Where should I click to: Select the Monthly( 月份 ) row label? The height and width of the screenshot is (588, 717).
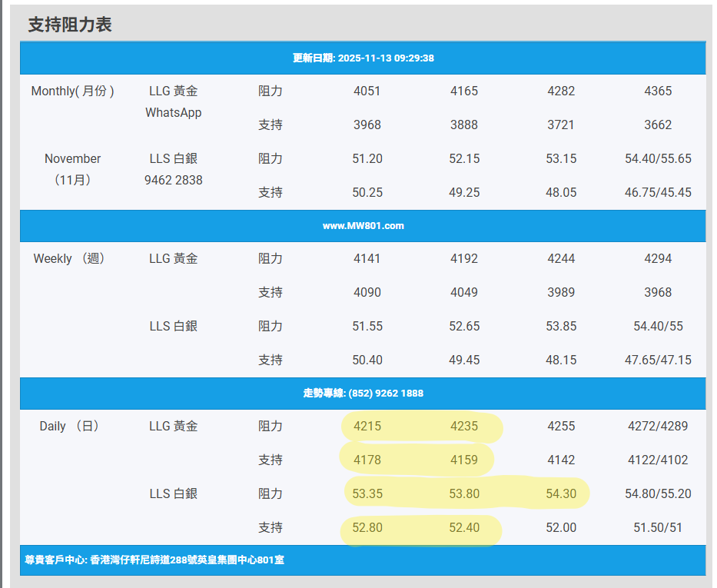tap(72, 91)
